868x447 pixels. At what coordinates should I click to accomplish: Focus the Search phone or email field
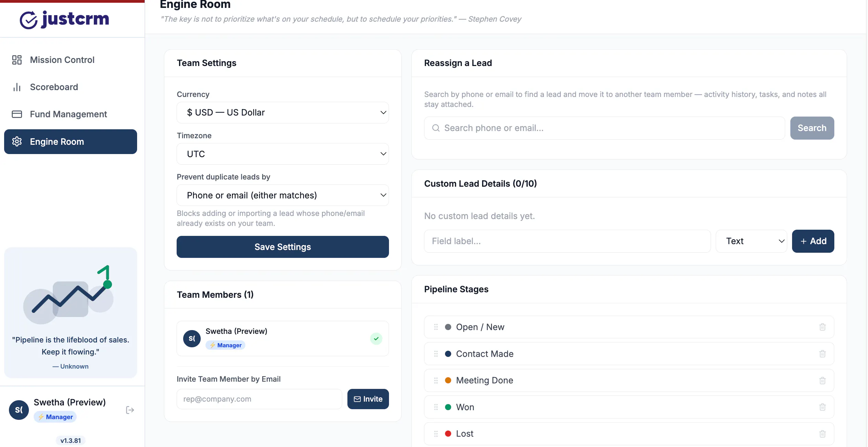click(604, 128)
